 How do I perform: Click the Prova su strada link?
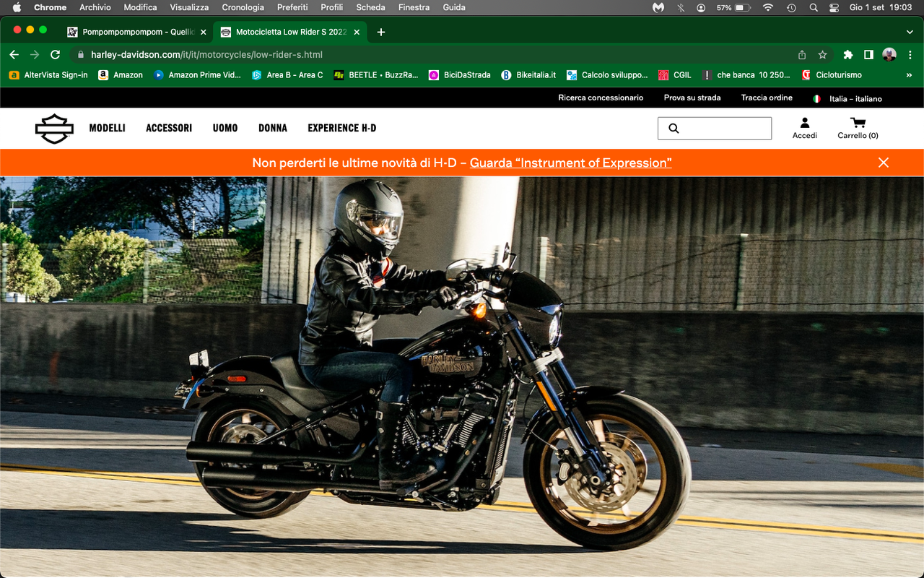click(692, 98)
